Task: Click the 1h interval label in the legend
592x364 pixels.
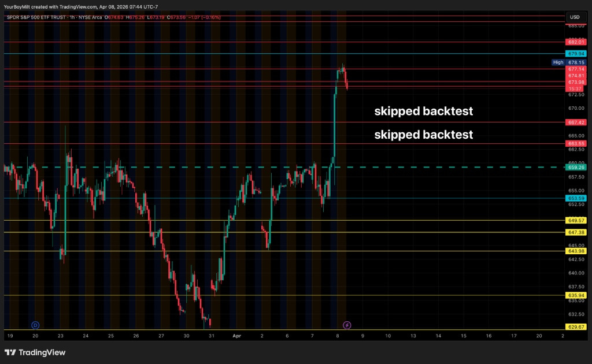Action: coord(72,17)
